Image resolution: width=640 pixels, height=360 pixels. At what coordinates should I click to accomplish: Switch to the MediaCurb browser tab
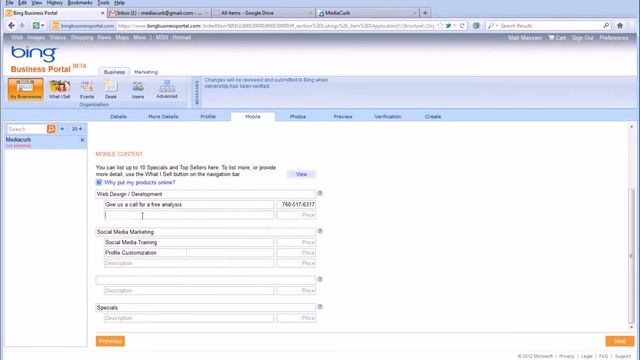pyautogui.click(x=367, y=13)
